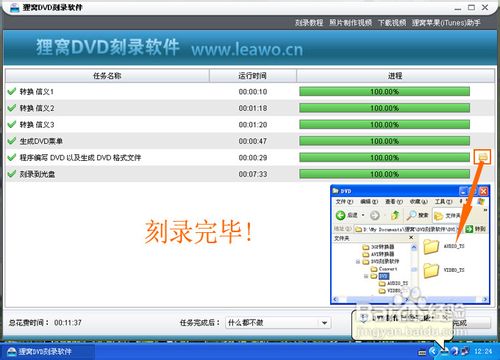
Task: Select AVI转换器 folder in tree
Action: 378,254
